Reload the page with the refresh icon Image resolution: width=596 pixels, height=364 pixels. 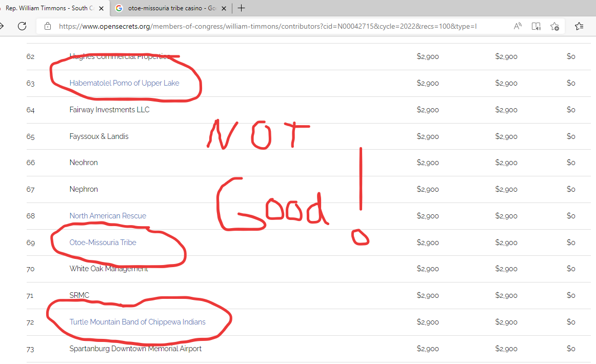click(x=22, y=26)
